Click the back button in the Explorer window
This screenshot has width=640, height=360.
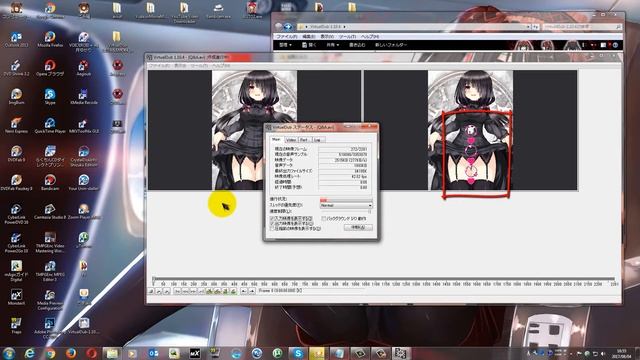pyautogui.click(x=279, y=27)
